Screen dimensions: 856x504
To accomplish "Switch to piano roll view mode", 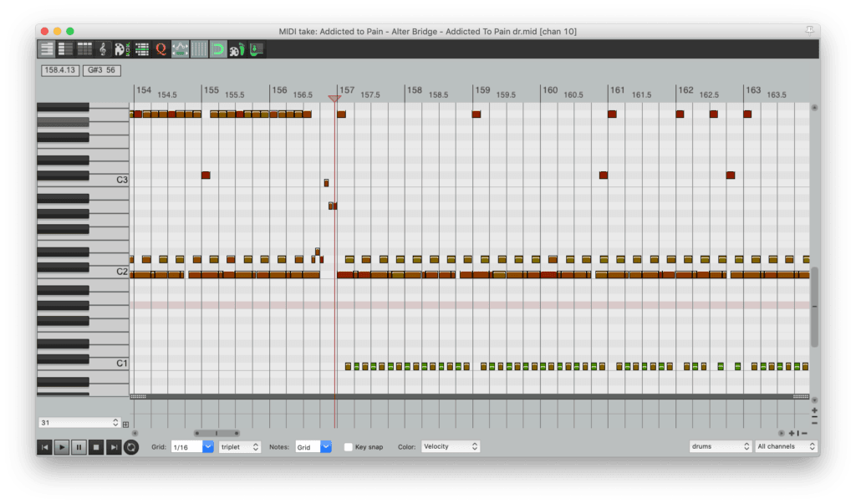I will [x=47, y=49].
